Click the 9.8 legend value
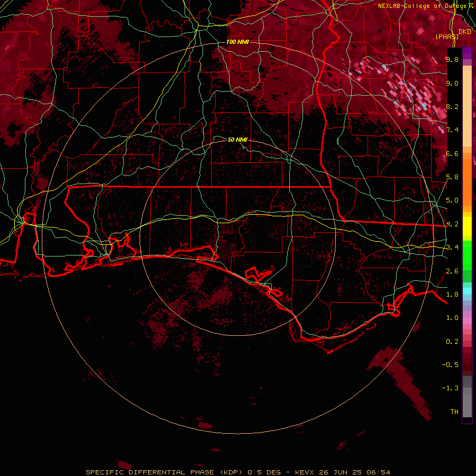Image resolution: width=476 pixels, height=476 pixels. pyautogui.click(x=452, y=59)
